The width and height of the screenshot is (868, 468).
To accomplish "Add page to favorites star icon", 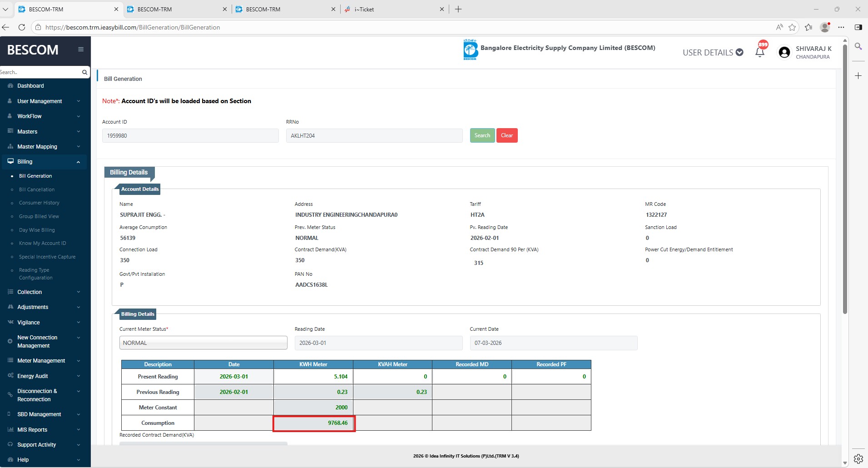I will (x=792, y=27).
